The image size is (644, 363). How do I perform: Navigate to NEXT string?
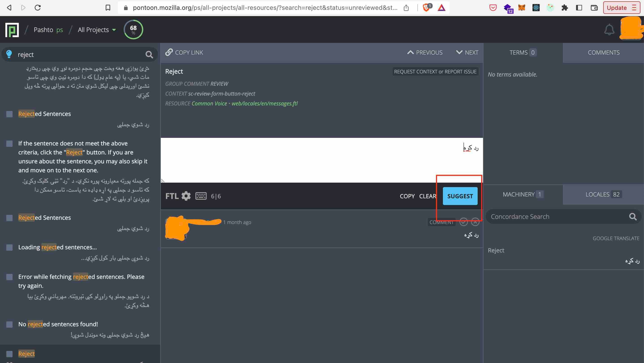tap(467, 52)
